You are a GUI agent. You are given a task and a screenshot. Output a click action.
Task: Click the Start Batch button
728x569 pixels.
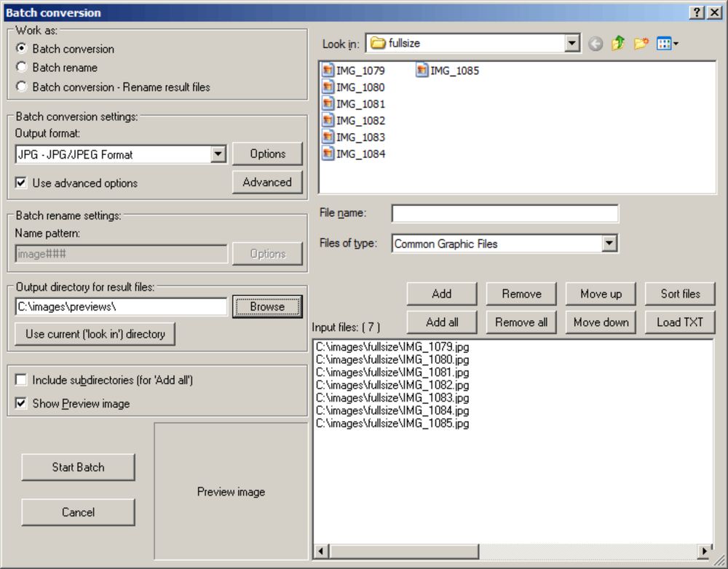[78, 467]
